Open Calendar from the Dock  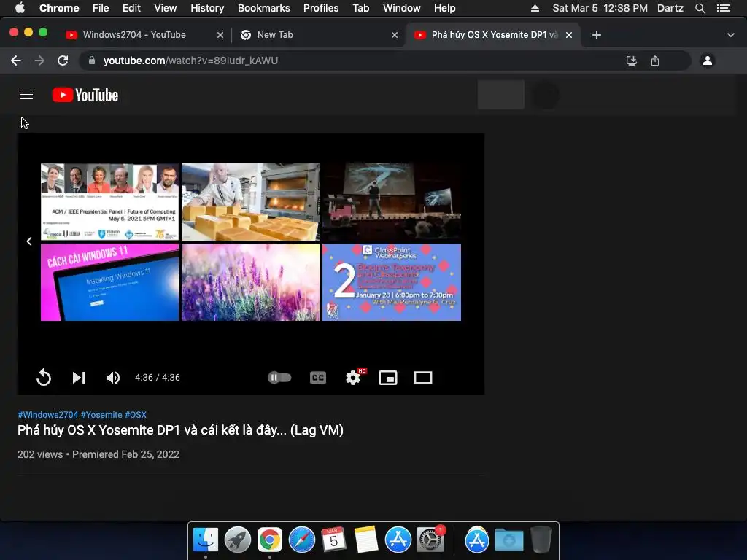(x=333, y=540)
